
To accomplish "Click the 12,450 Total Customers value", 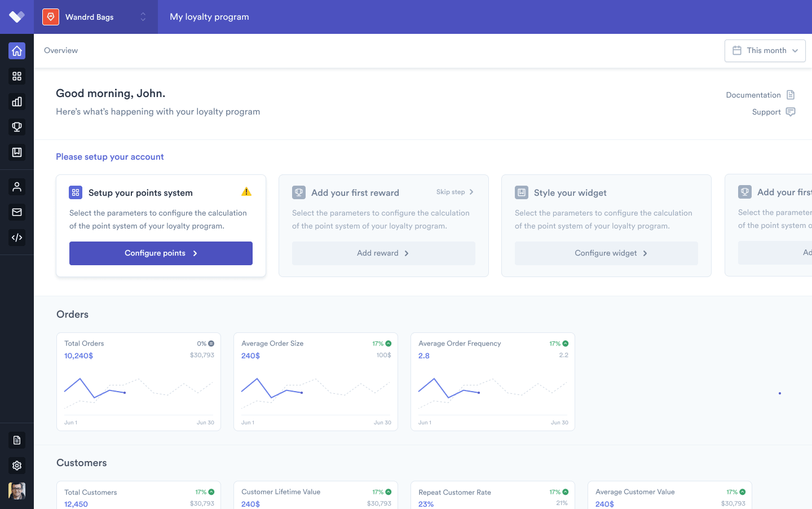I will point(76,504).
